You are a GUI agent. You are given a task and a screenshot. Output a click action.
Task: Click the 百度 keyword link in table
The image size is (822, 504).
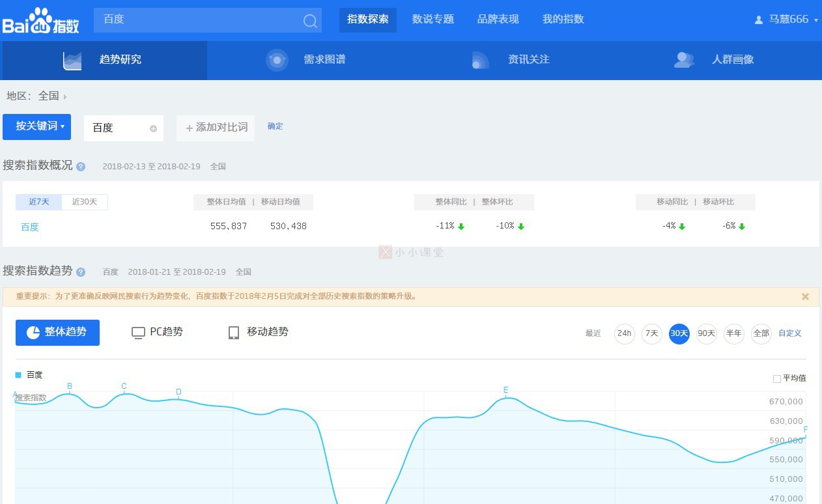click(30, 227)
